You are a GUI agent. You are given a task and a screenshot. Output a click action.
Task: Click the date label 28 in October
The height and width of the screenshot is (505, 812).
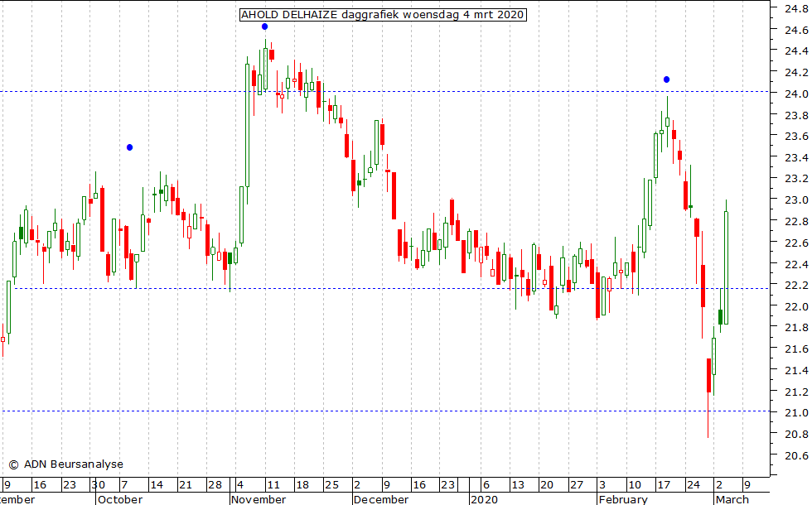point(215,485)
